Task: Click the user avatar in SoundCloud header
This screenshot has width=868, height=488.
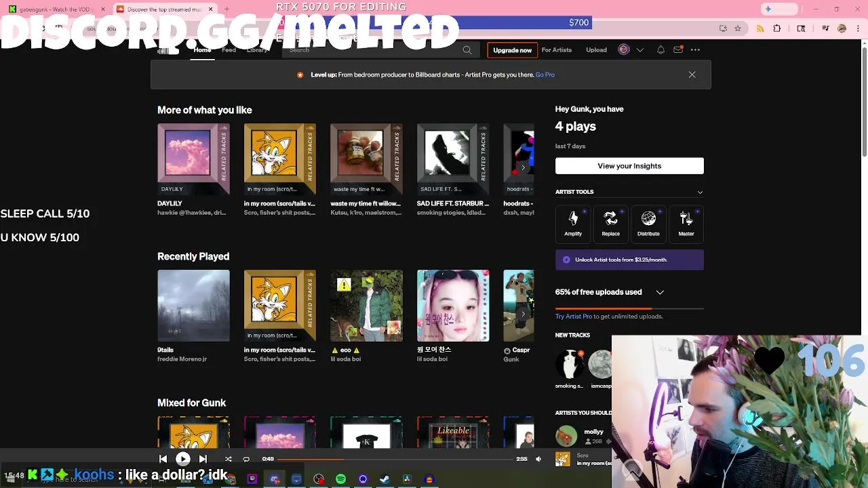Action: click(x=624, y=49)
